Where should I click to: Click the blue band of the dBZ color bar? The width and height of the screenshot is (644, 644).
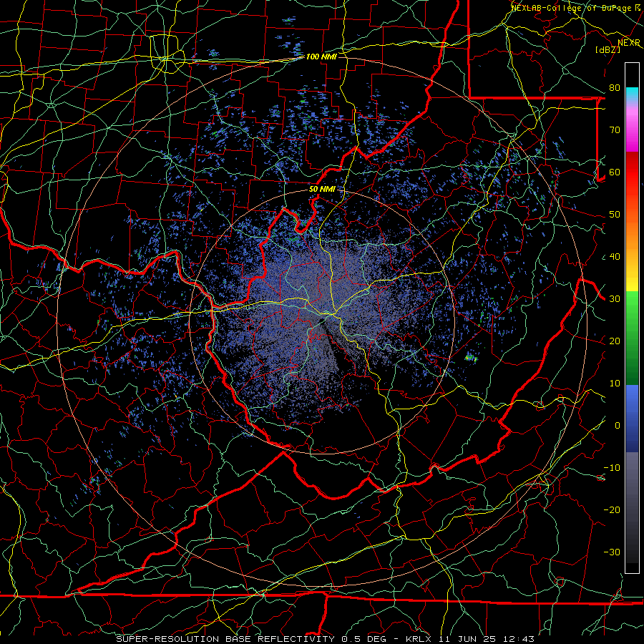tap(632, 419)
